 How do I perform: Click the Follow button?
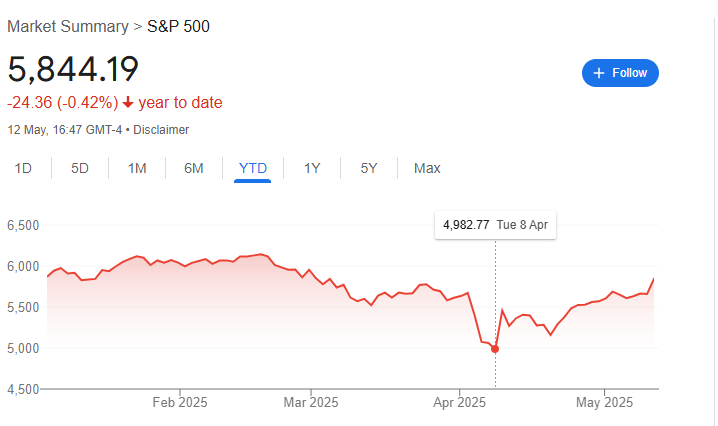(620, 73)
